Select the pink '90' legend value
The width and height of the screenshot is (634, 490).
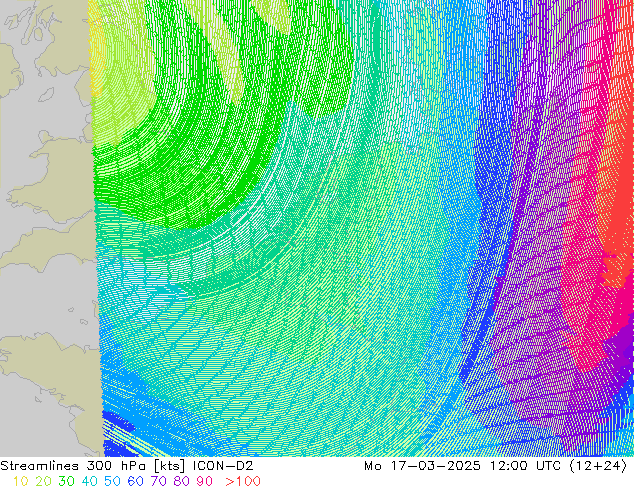[x=205, y=482]
